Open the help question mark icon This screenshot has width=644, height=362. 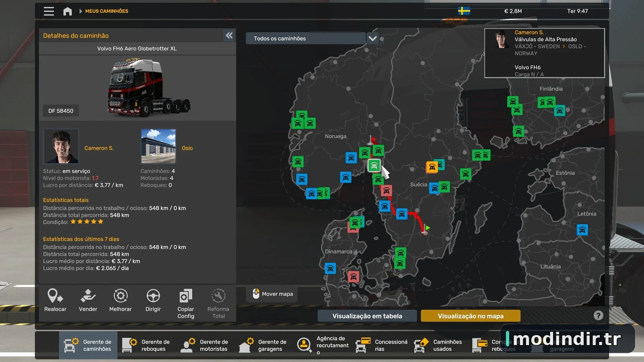pos(599,315)
